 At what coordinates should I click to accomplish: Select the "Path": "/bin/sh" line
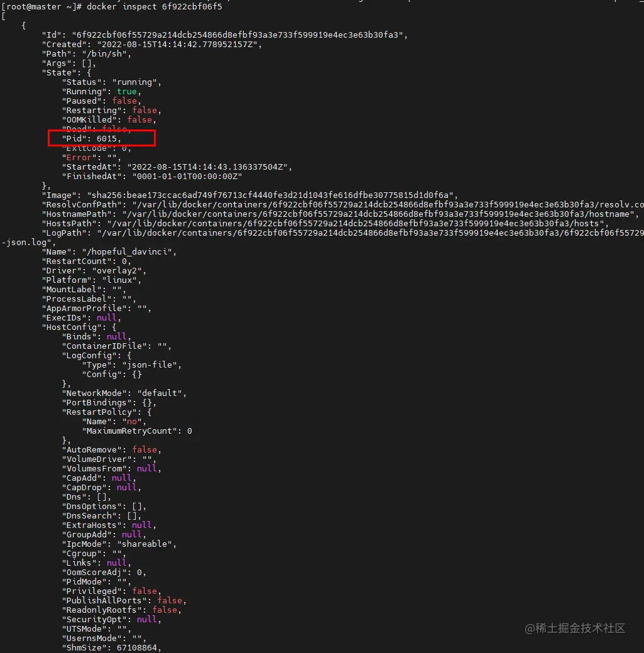pyautogui.click(x=87, y=54)
